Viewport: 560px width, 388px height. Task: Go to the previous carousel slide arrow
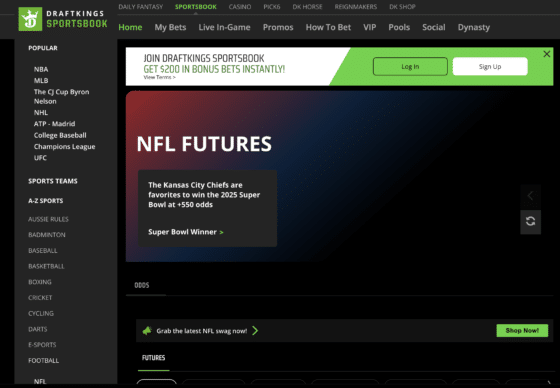[x=530, y=195]
